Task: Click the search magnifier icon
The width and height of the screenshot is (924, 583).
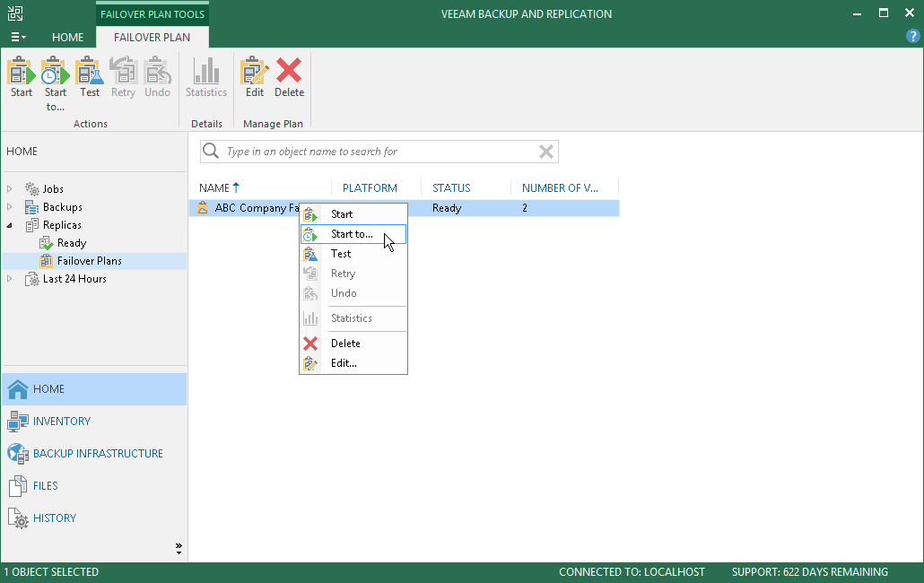Action: (x=211, y=152)
